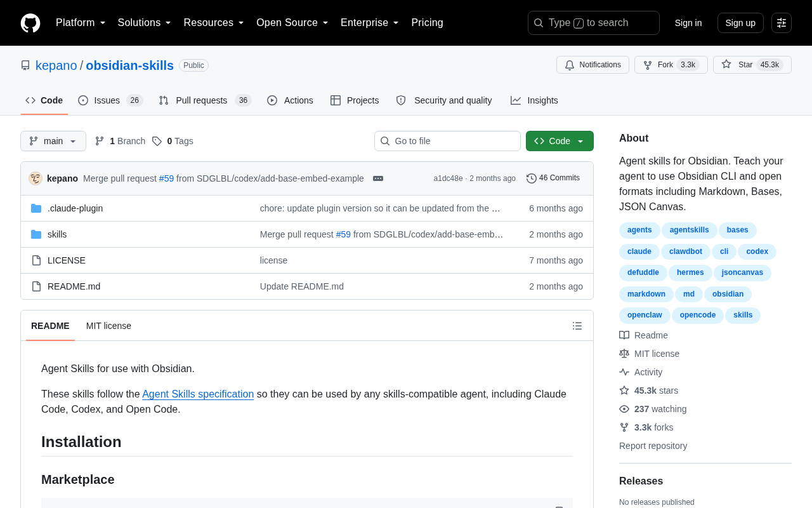The width and height of the screenshot is (812, 508).
Task: Click the pulse icon next to Activity
Action: (624, 372)
